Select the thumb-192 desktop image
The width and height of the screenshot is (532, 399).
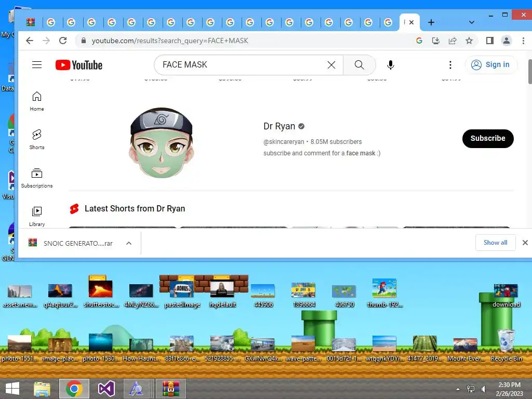(384, 293)
